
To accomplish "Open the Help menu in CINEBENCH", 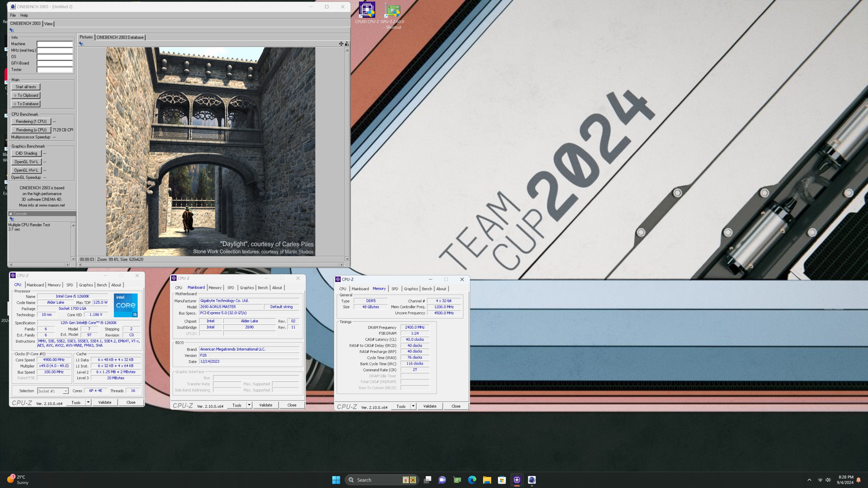I will coord(24,15).
